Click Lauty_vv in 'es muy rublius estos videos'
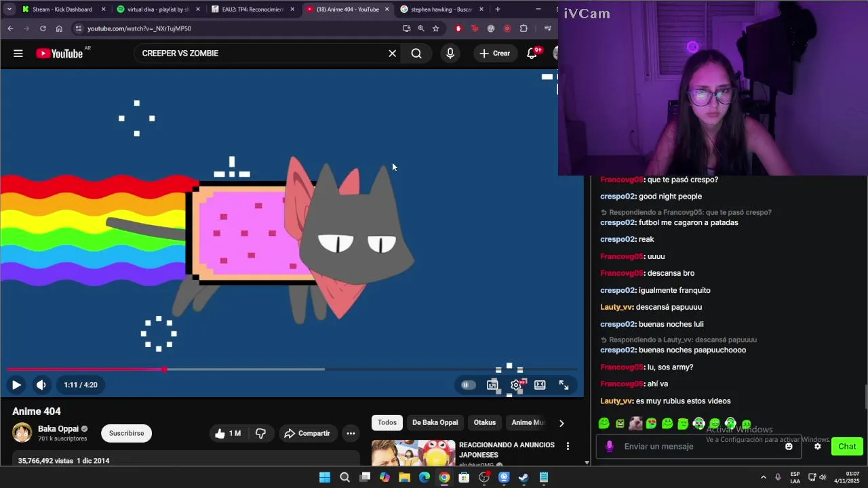The width and height of the screenshot is (868, 488). (616, 401)
